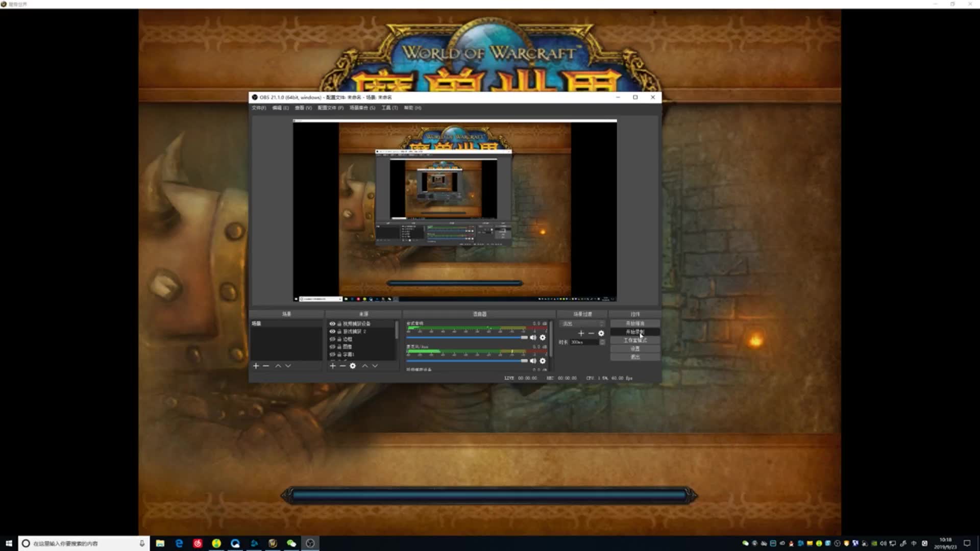980x551 pixels.
Task: Click the 麦克风/Aux volume slider
Action: point(467,361)
